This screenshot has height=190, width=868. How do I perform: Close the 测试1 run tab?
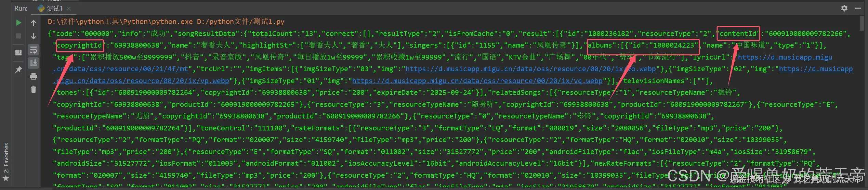pos(69,9)
